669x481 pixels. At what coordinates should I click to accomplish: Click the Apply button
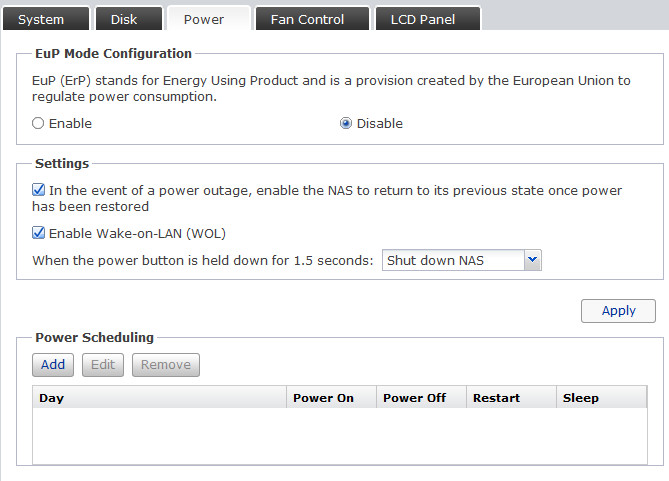pos(618,311)
